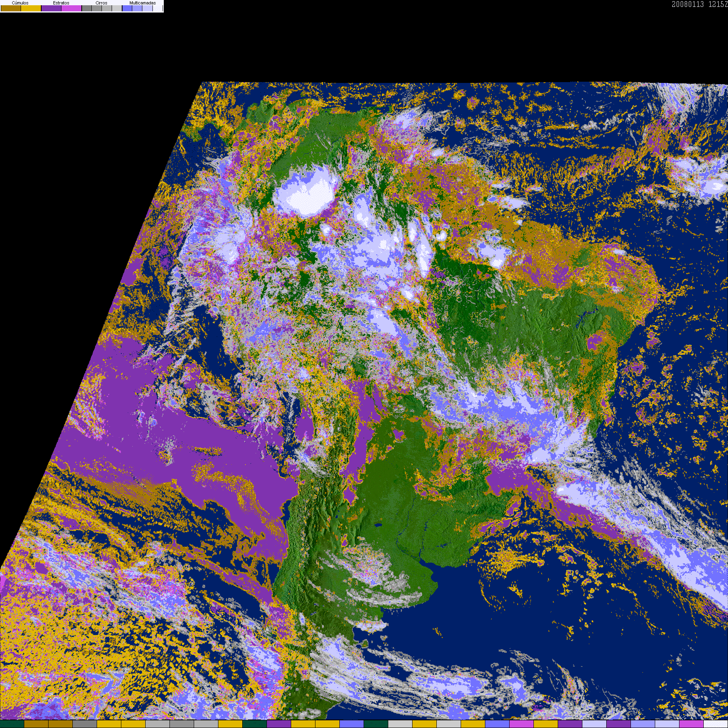
Task: Click the lightest gray Cirros legend swatch
Action: click(x=116, y=8)
